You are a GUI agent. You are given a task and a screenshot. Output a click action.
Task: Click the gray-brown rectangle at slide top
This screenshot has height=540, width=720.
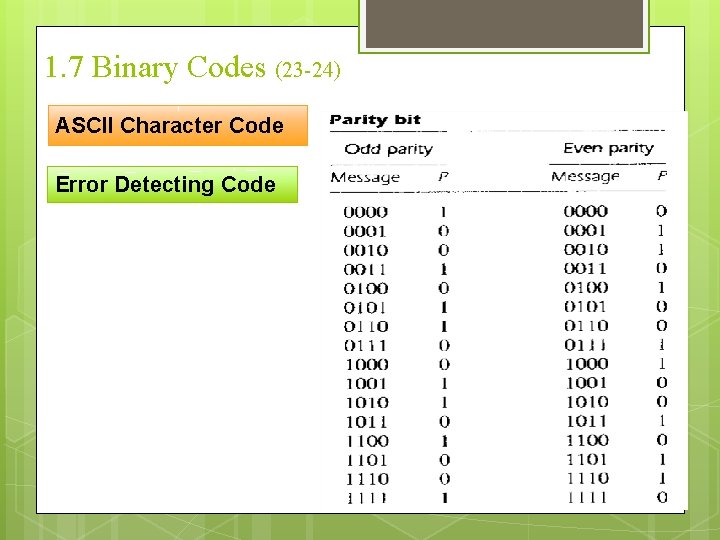pos(504,23)
